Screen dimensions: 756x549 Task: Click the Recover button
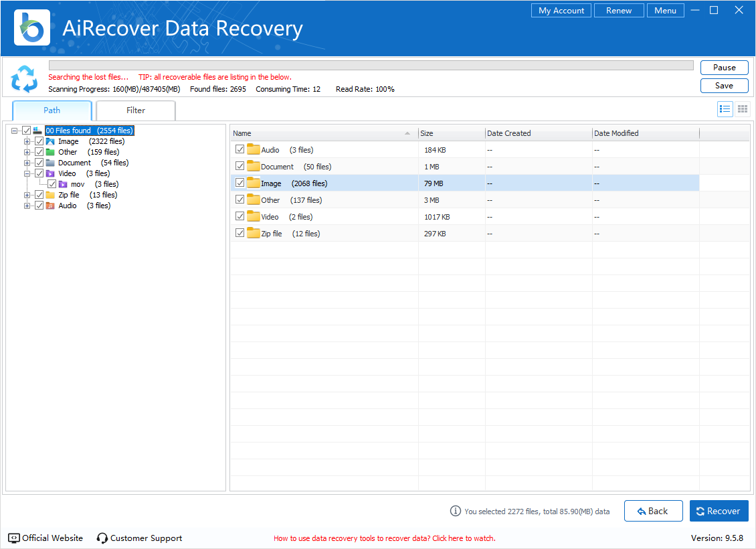719,511
